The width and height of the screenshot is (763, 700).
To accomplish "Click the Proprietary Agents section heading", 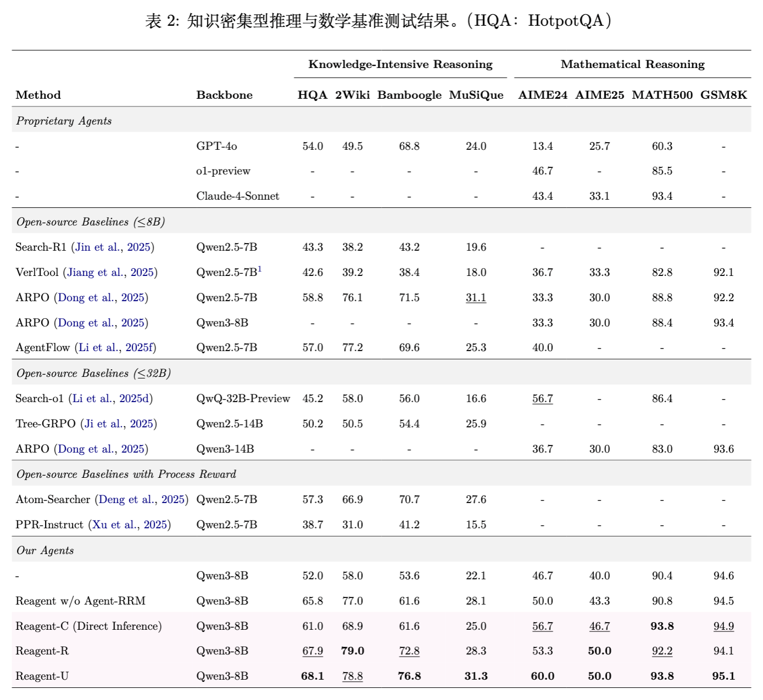I will (64, 121).
